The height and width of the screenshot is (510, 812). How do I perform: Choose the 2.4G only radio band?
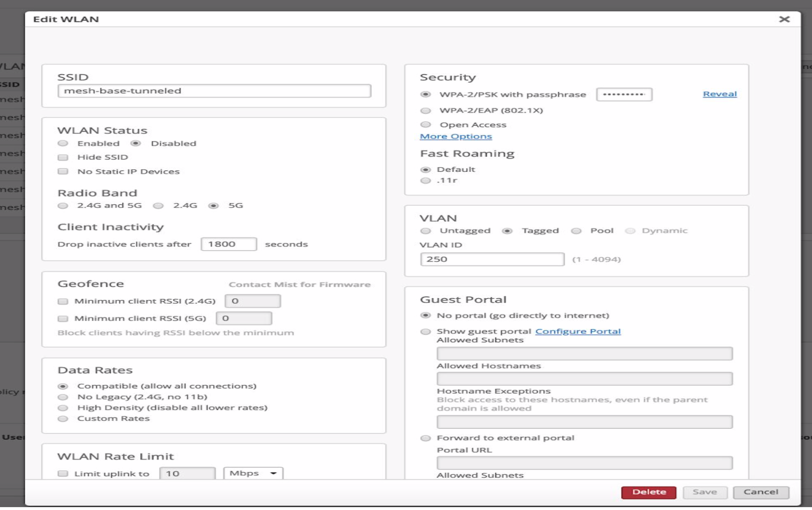pos(158,206)
